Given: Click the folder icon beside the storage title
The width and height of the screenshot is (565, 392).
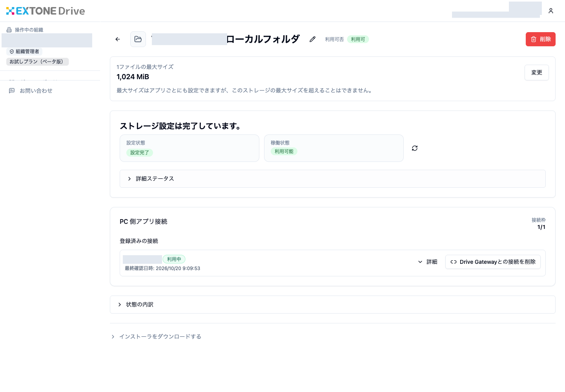Looking at the screenshot, I should point(138,39).
